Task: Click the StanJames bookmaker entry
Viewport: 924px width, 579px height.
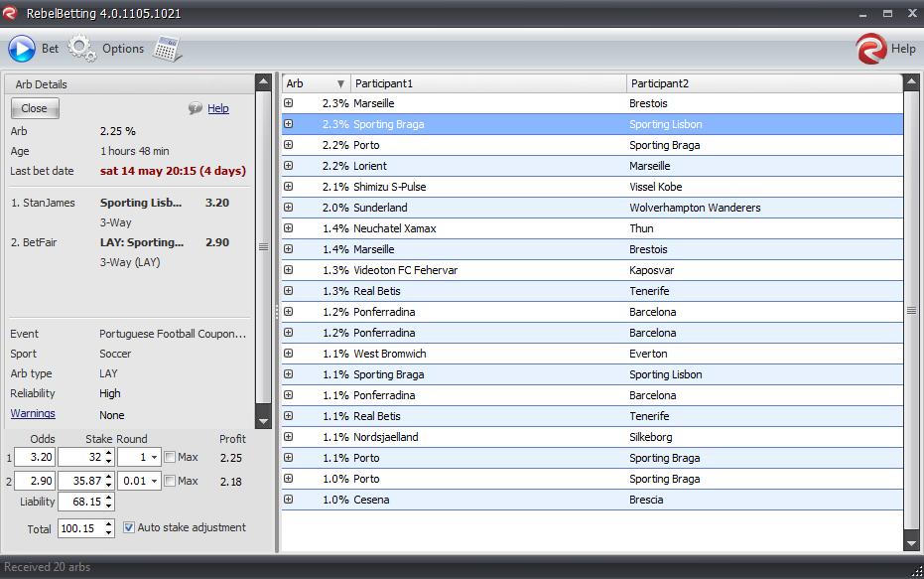Action: pyautogui.click(x=43, y=203)
